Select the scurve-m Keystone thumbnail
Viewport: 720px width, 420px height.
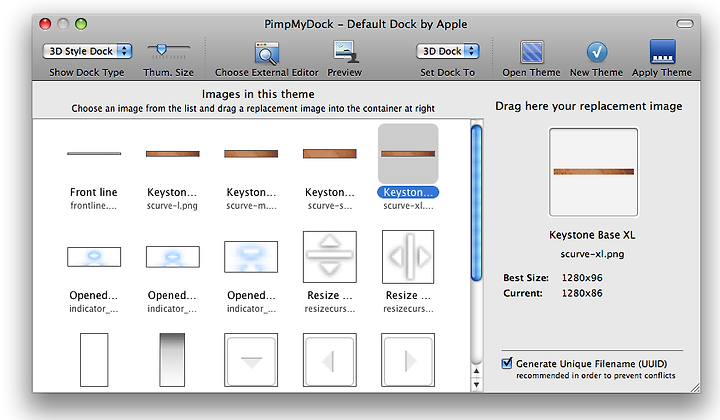pos(251,154)
